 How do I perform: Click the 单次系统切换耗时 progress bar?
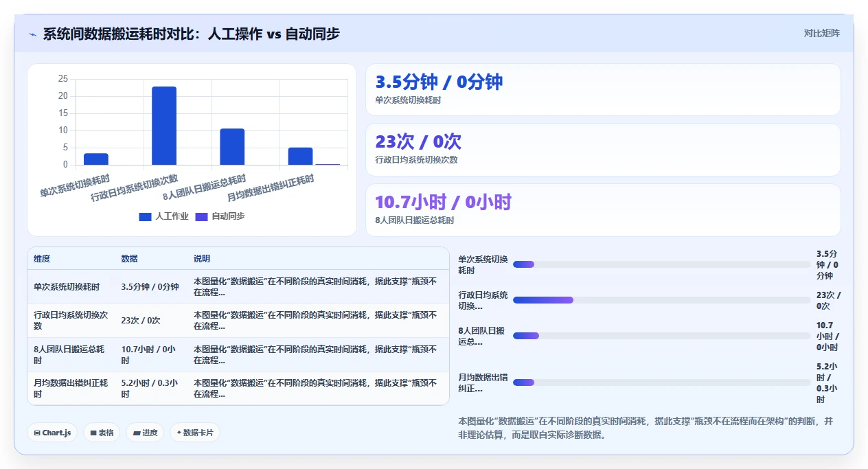click(x=661, y=264)
